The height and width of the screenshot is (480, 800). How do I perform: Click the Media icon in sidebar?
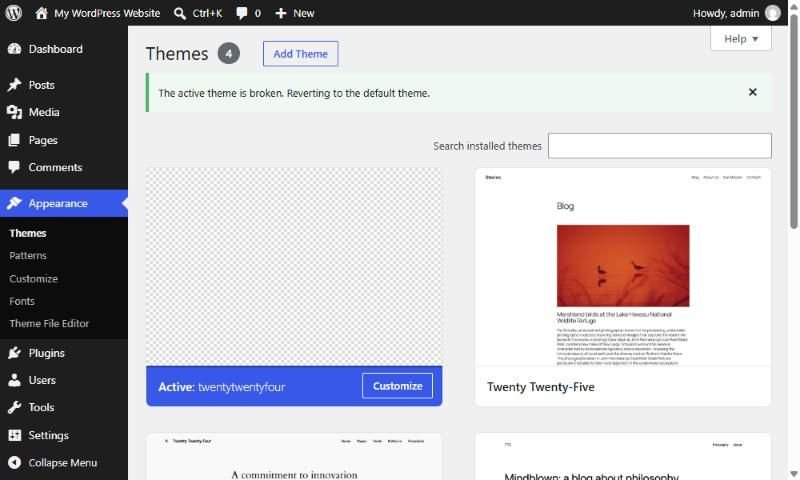click(14, 112)
